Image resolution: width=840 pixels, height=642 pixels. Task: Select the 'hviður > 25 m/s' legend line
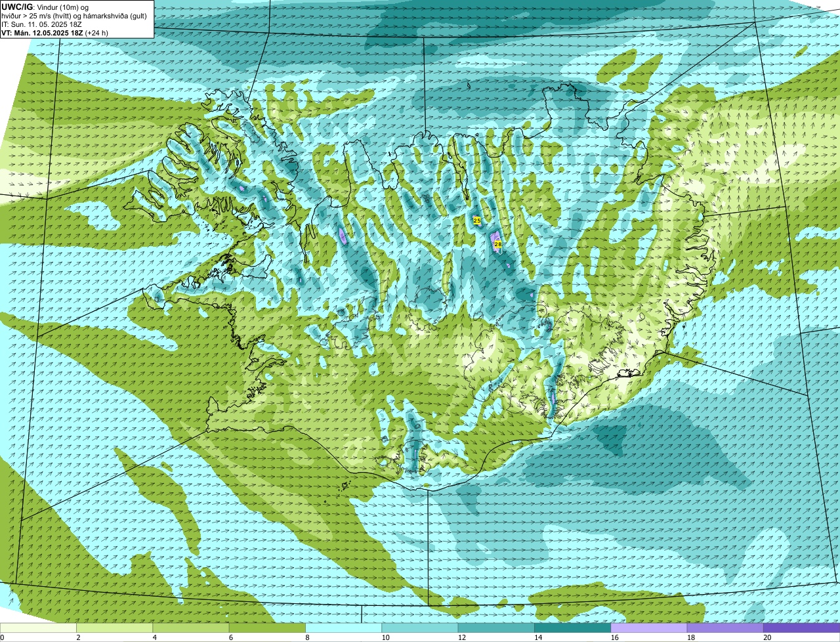(74, 16)
